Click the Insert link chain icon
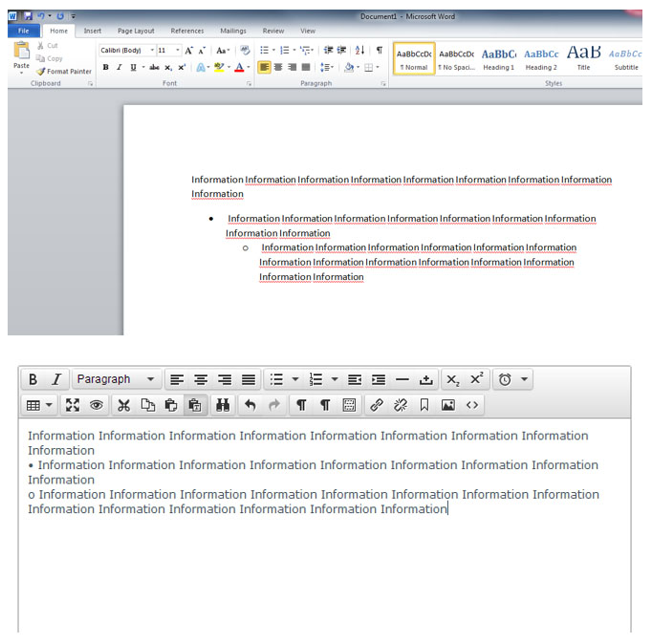This screenshot has height=644, width=652. point(377,405)
